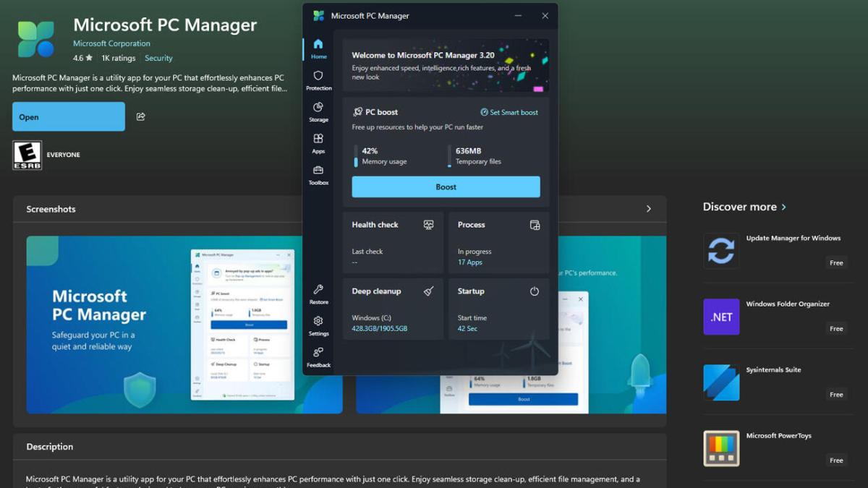Expand the Screenshots section chevron
Viewport: 868px width, 488px height.
pos(649,209)
